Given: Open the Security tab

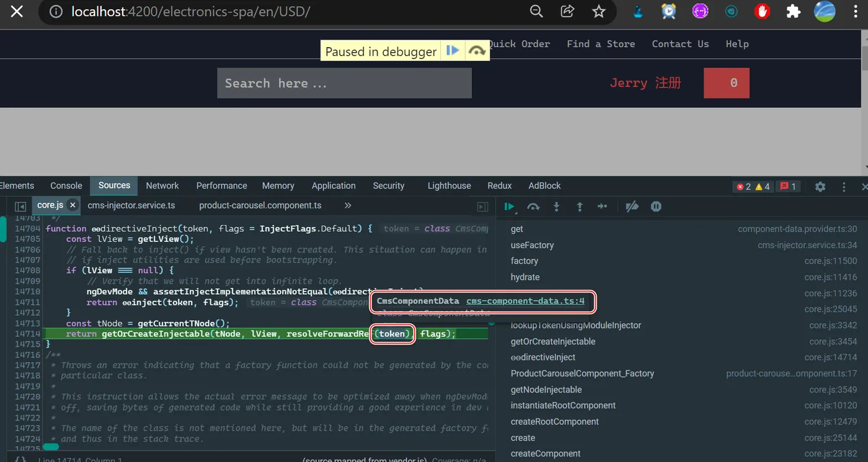Looking at the screenshot, I should click(x=389, y=185).
